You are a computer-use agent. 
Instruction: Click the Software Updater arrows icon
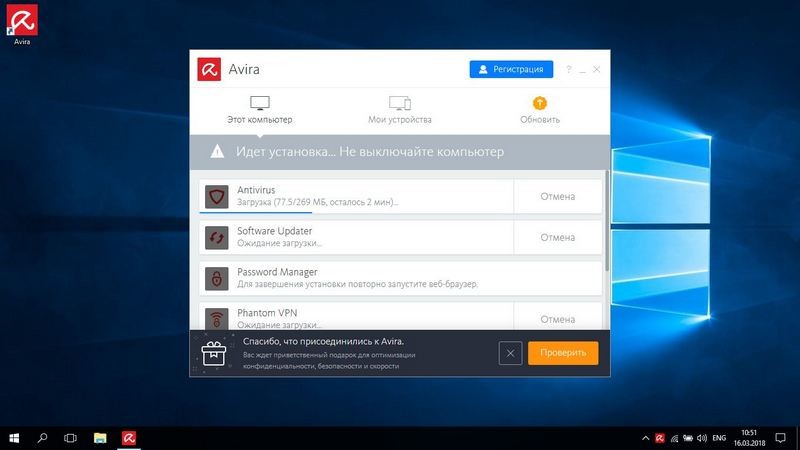pyautogui.click(x=217, y=238)
